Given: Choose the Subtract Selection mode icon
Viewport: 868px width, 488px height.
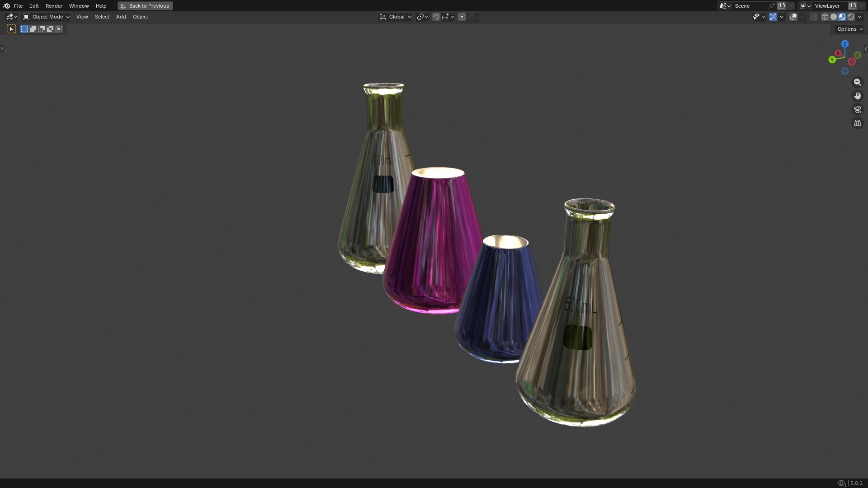Looking at the screenshot, I should (42, 29).
